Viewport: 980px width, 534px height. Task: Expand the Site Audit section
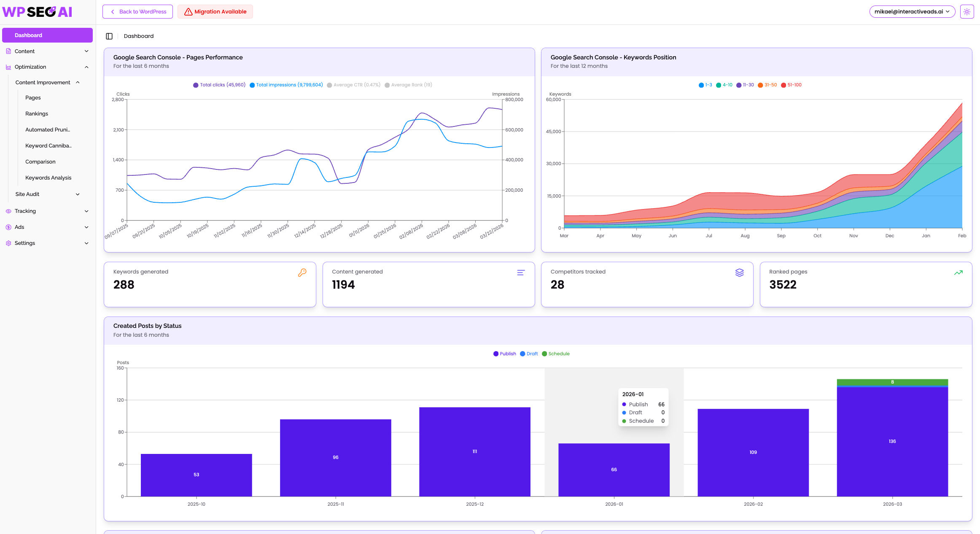coord(47,194)
